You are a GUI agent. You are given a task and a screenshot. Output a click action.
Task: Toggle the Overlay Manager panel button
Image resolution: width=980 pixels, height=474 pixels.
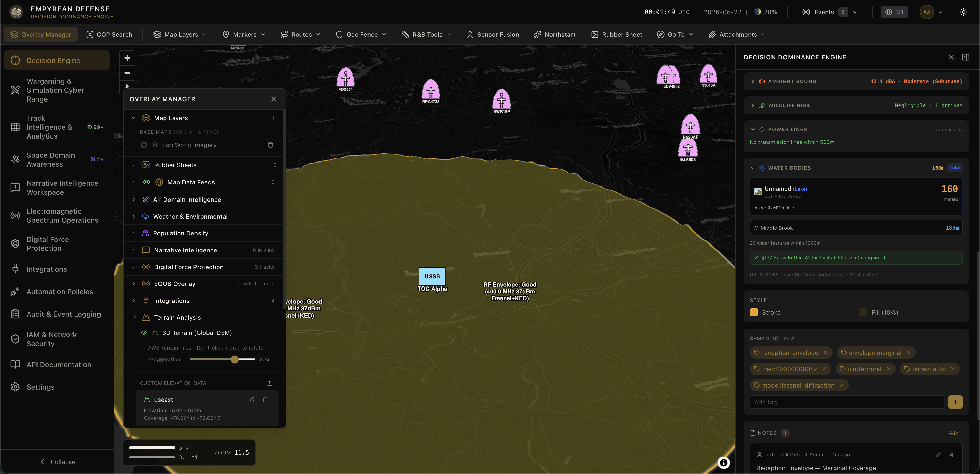[x=41, y=35]
